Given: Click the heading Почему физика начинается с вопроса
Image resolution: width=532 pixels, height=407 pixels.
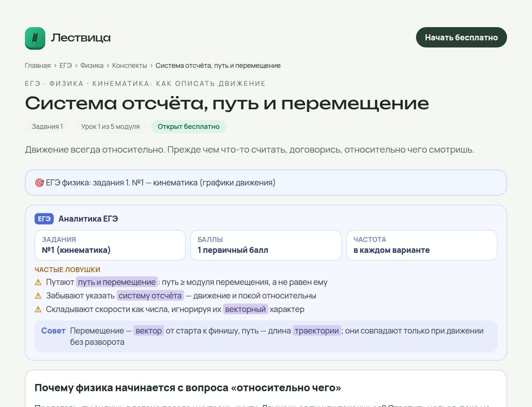Looking at the screenshot, I should [x=188, y=388].
